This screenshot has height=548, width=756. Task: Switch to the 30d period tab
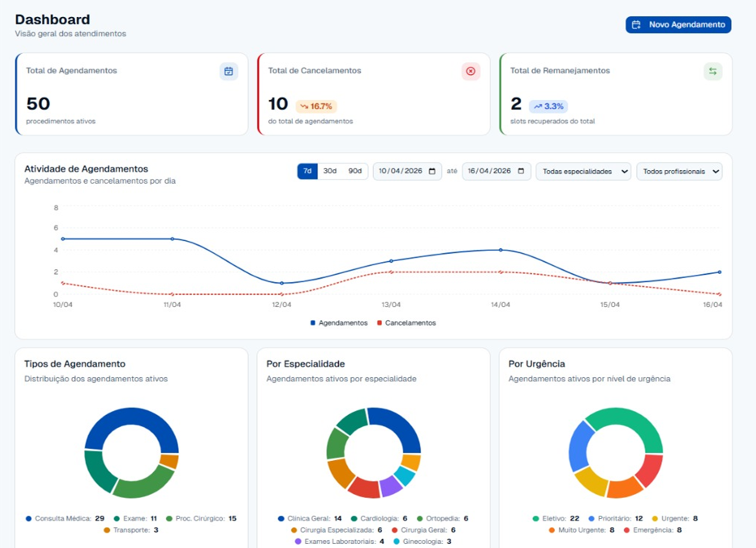click(330, 171)
